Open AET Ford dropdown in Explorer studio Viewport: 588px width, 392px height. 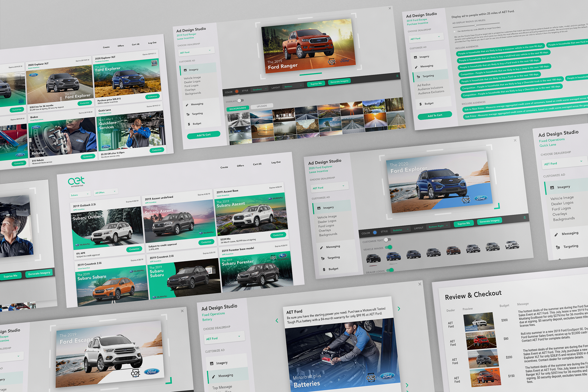pyautogui.click(x=330, y=187)
